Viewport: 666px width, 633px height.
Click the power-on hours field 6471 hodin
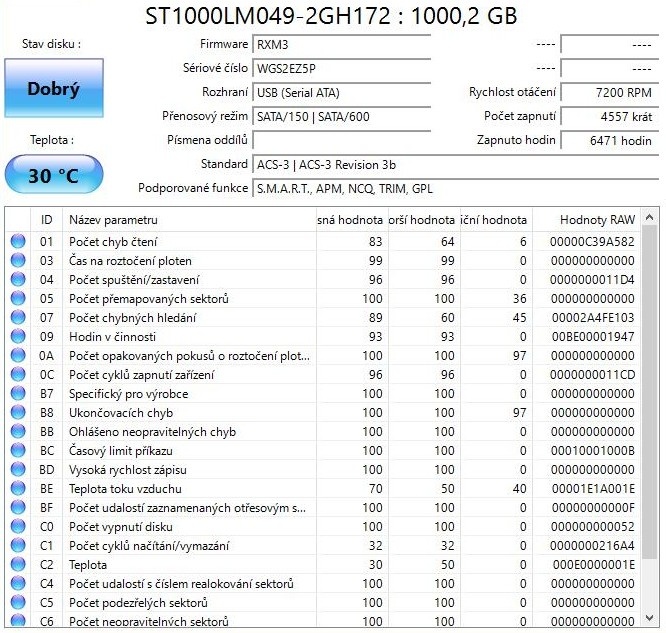[x=610, y=140]
